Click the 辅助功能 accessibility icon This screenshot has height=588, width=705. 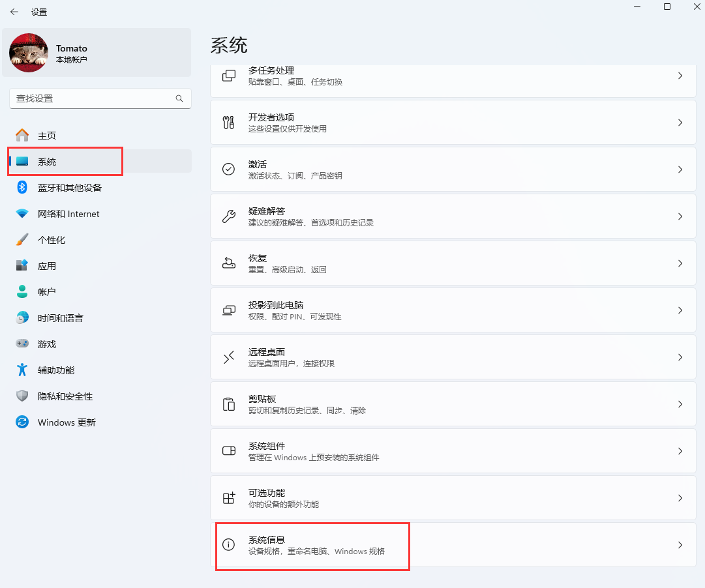click(x=22, y=370)
